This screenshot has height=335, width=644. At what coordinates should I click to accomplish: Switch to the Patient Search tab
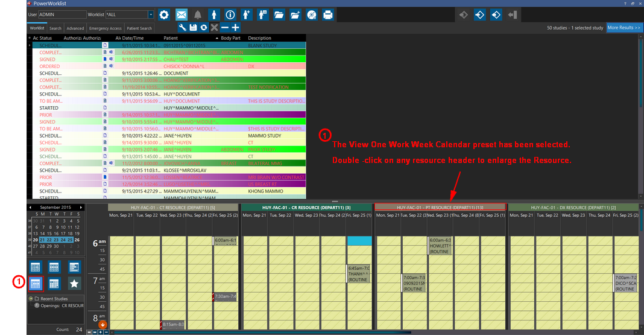coord(139,28)
